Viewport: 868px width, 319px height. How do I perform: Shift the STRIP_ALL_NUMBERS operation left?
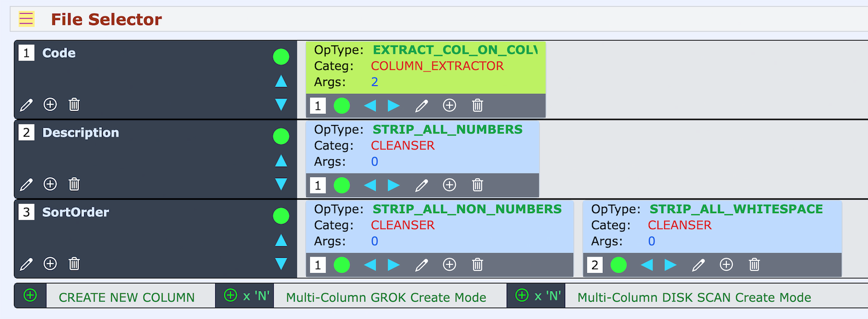[x=370, y=185]
